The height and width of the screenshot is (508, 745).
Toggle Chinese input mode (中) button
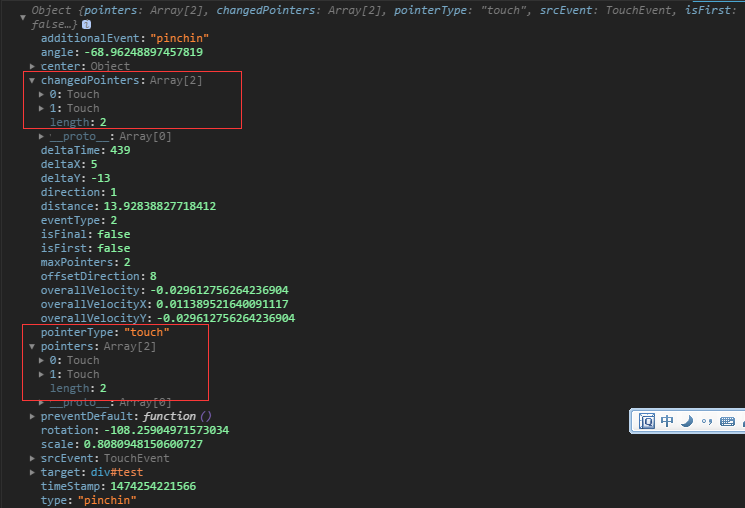[667, 421]
